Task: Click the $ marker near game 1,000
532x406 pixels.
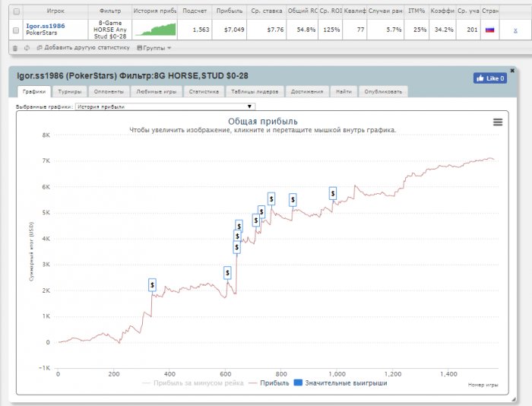Action: 333,193
